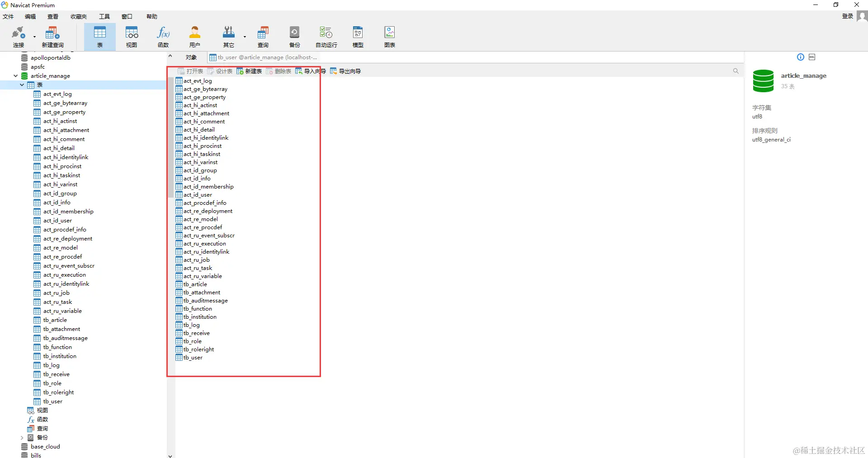Select tb_auditmessage in the object list
The image size is (868, 458).
click(206, 301)
